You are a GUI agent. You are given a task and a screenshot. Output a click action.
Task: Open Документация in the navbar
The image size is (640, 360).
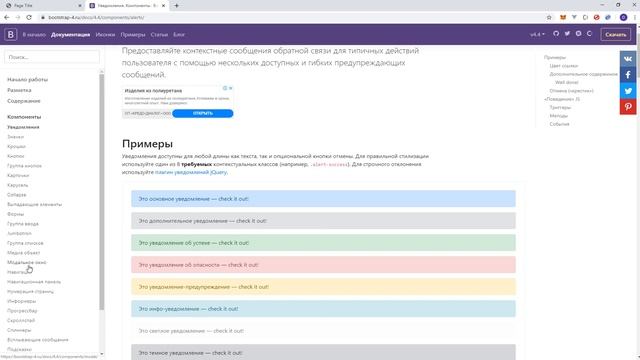[x=70, y=35]
